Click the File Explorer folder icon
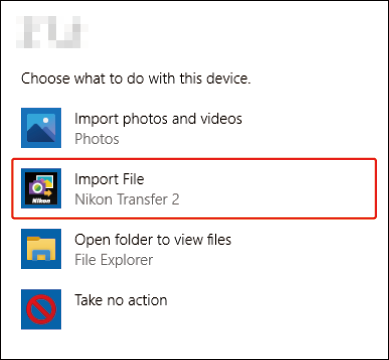The image size is (389, 360). [x=41, y=249]
